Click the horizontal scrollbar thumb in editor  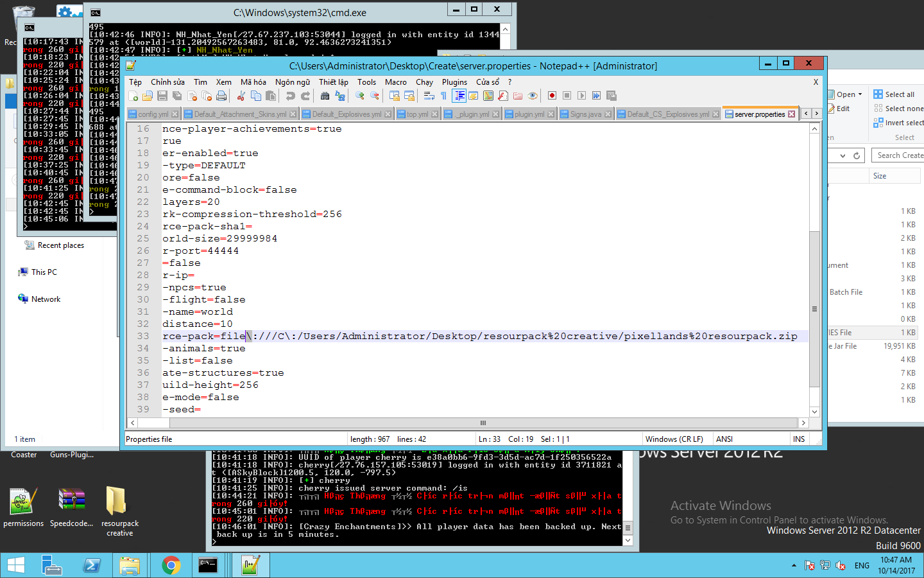[x=483, y=423]
